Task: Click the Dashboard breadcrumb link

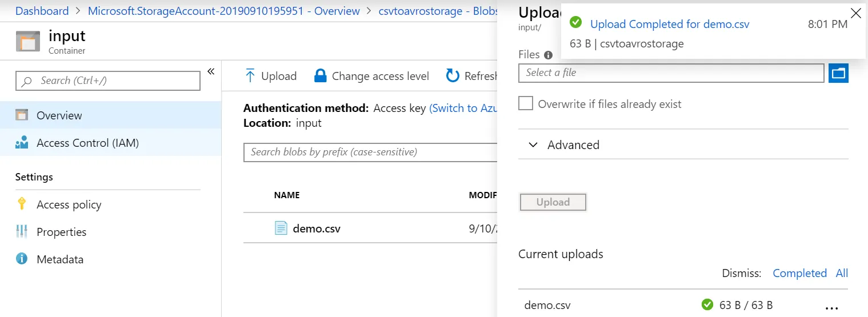Action: [42, 11]
